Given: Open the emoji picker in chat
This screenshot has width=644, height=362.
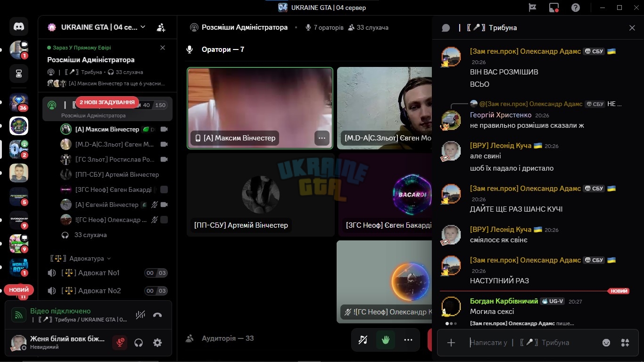Looking at the screenshot, I should click(606, 343).
